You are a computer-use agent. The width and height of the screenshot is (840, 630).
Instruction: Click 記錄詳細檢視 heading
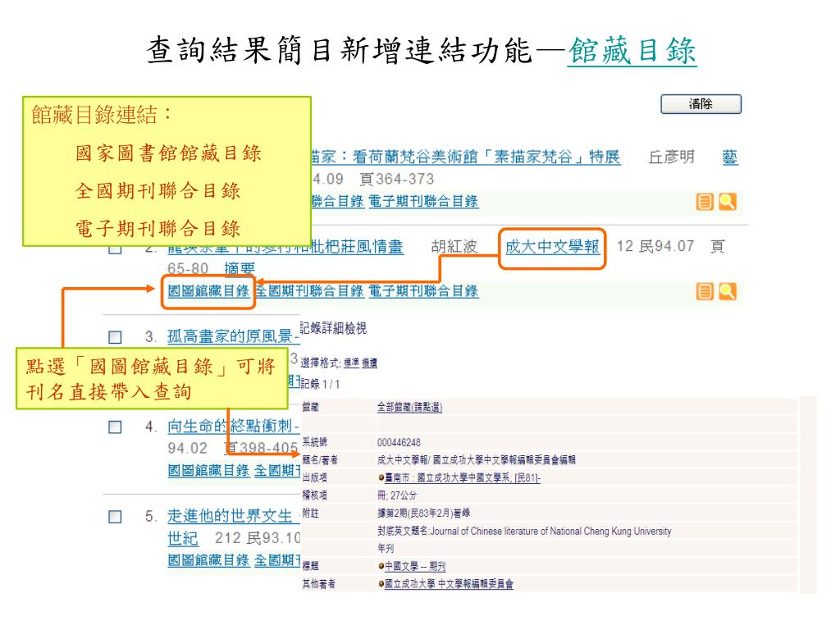point(333,328)
